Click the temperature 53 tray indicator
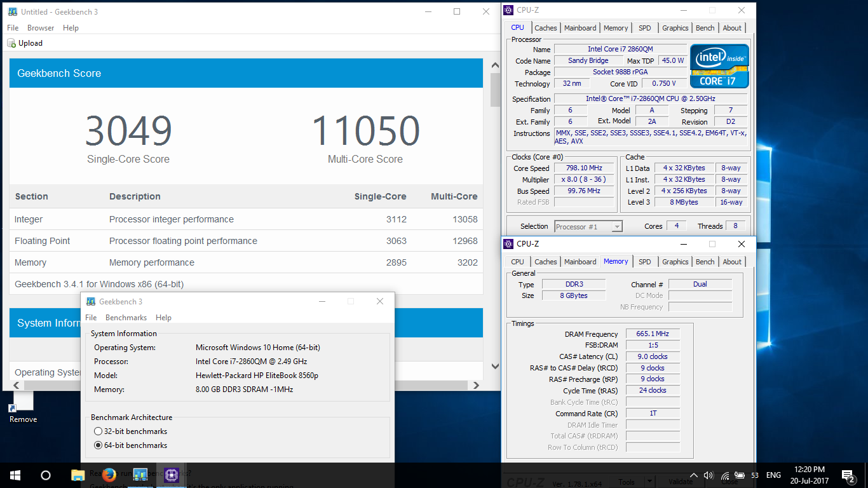Viewport: 868px width, 488px height. pos(755,475)
